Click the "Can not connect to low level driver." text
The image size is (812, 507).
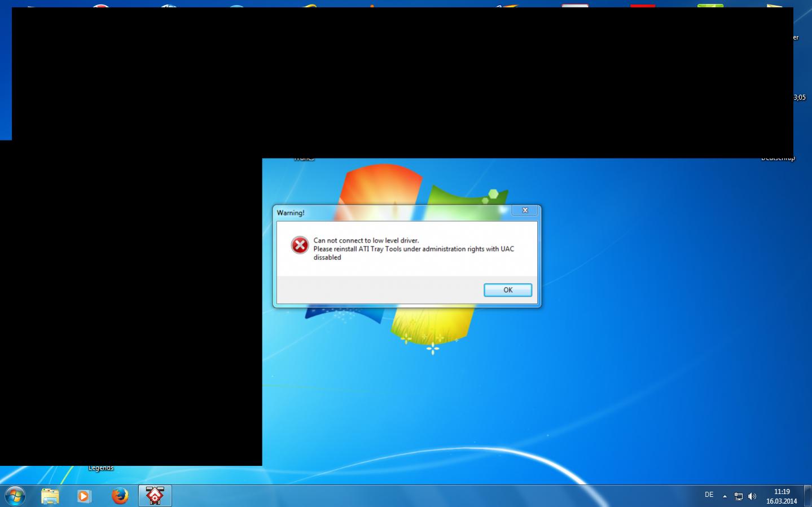coord(366,240)
